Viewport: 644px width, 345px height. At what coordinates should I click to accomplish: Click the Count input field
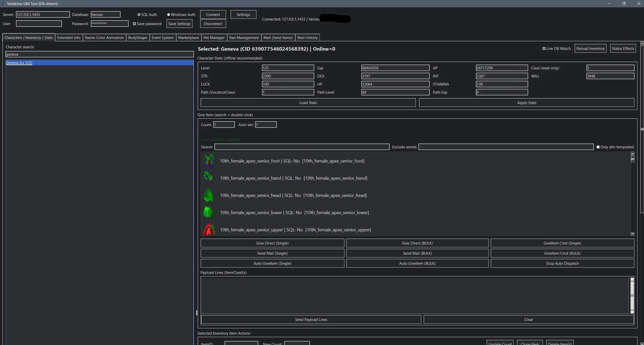(x=224, y=125)
